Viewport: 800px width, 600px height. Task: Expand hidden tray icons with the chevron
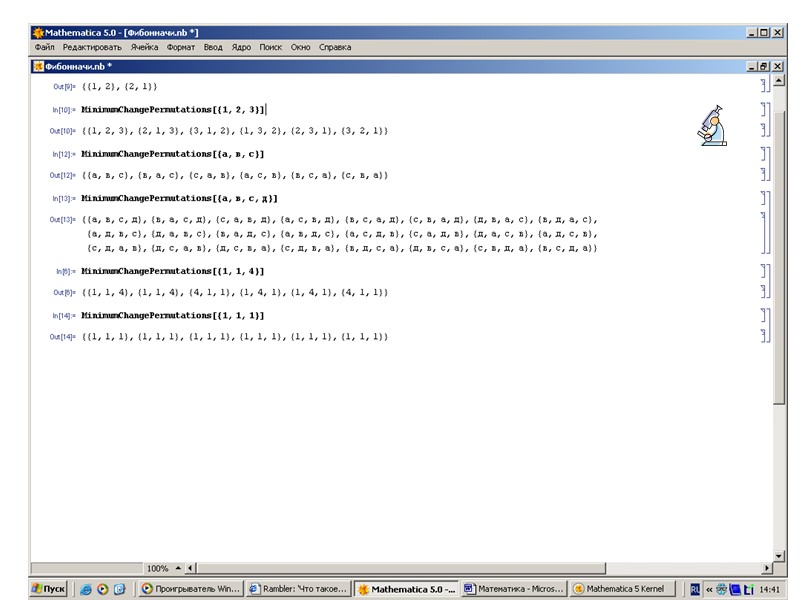[x=709, y=589]
